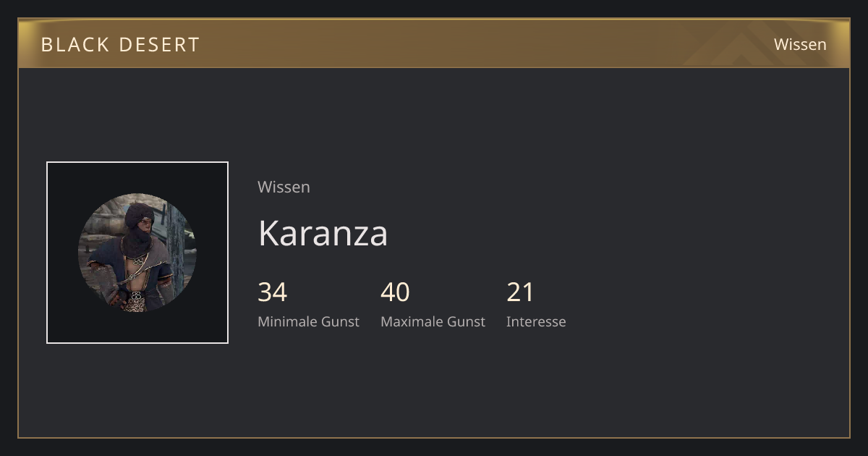Click the BLACK DESERT title in header
The height and width of the screenshot is (456, 868).
(120, 44)
